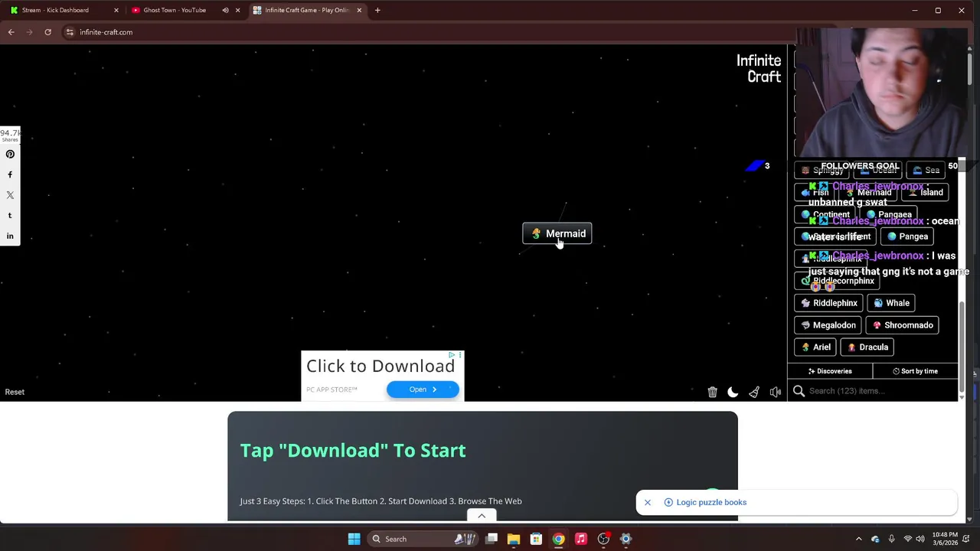Open Microsoft Store from taskbar
The width and height of the screenshot is (980, 551).
[x=536, y=539]
